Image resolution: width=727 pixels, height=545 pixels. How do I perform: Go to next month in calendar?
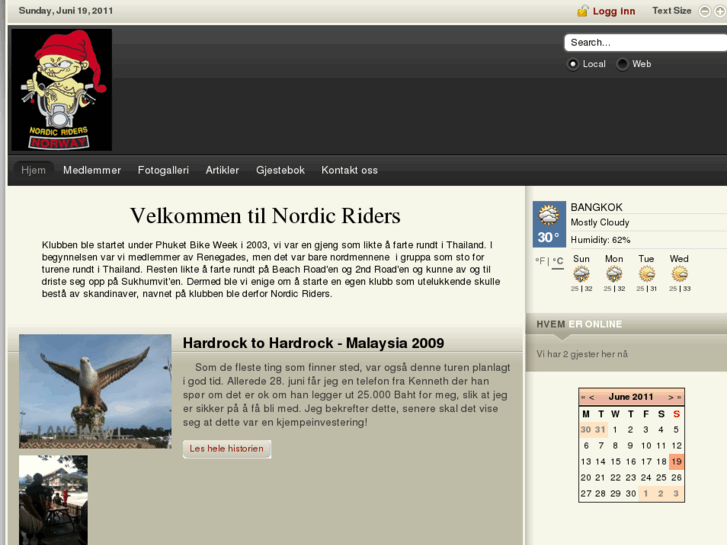point(670,398)
